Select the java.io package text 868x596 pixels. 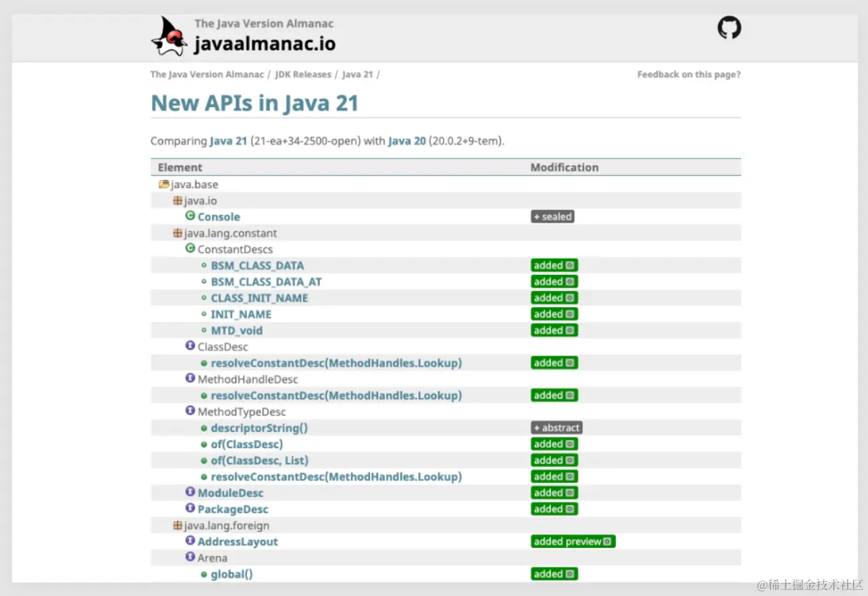click(200, 201)
